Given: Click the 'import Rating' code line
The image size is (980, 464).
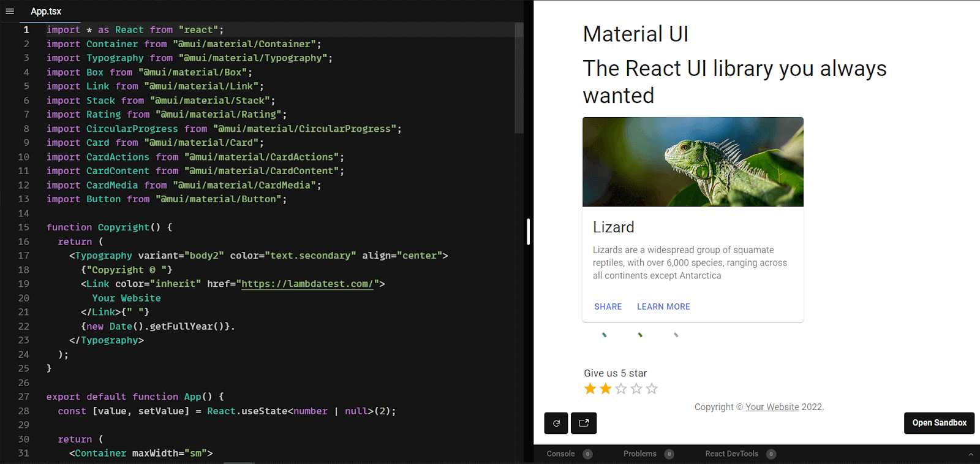Looking at the screenshot, I should (166, 115).
